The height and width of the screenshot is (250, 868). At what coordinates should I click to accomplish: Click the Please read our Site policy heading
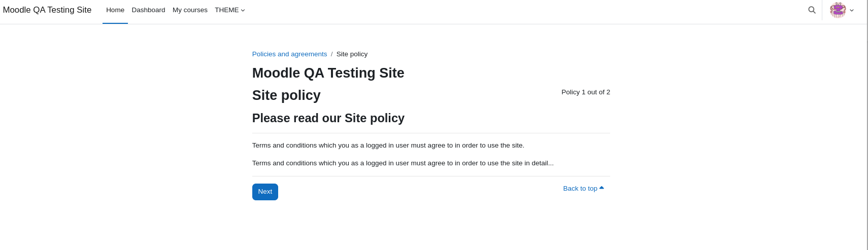pyautogui.click(x=328, y=118)
